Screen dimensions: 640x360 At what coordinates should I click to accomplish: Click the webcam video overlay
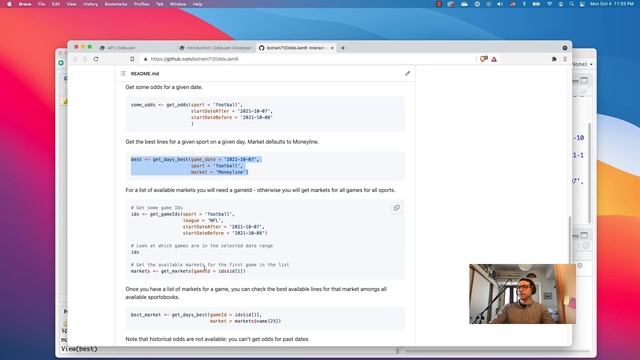click(522, 294)
